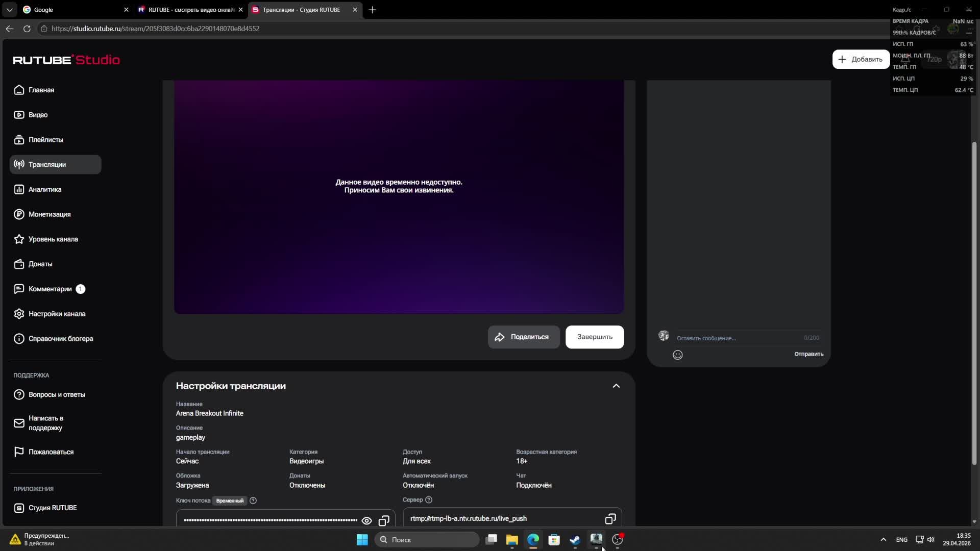This screenshot has width=980, height=551.
Task: Open the browser tab list dropdown
Action: pyautogui.click(x=9, y=10)
